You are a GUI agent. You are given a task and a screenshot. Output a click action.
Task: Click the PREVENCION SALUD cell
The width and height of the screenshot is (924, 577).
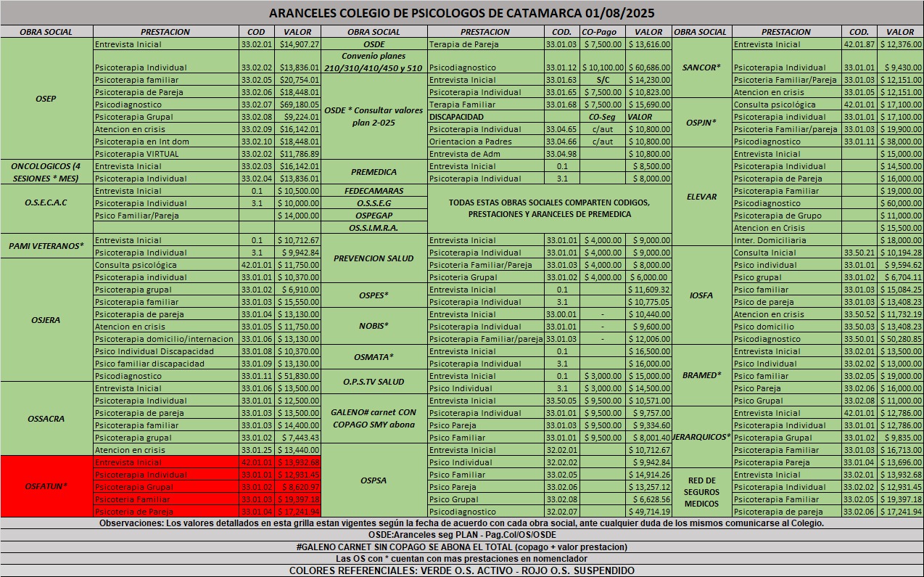[374, 258]
